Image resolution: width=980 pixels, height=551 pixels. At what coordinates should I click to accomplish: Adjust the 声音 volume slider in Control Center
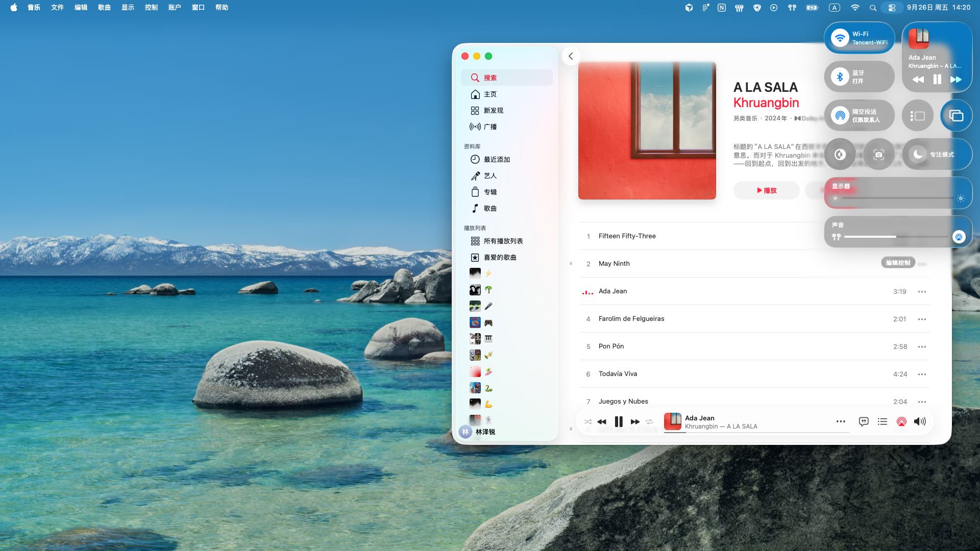(x=896, y=237)
